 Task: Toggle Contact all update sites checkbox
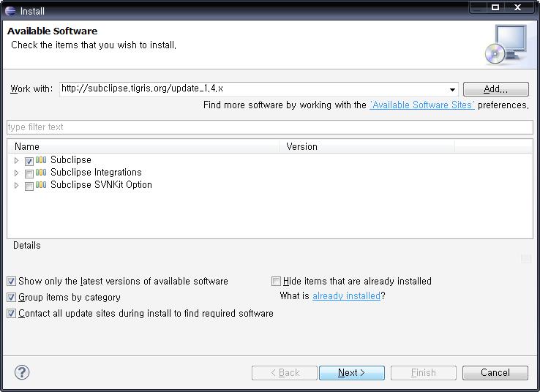[12, 313]
